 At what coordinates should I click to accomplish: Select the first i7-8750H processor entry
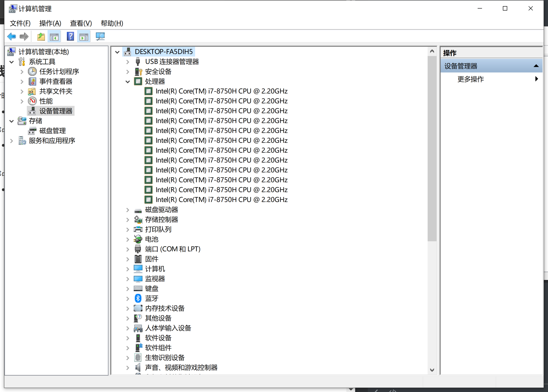222,91
